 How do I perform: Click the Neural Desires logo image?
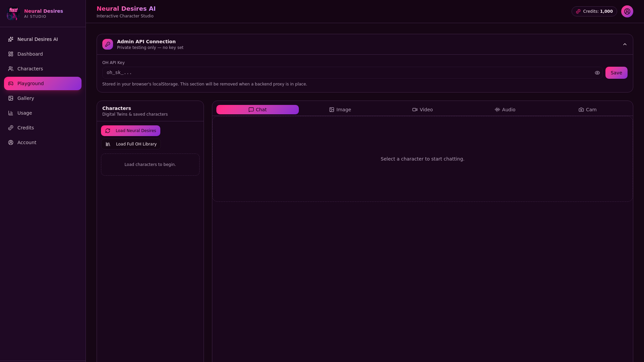13,13
